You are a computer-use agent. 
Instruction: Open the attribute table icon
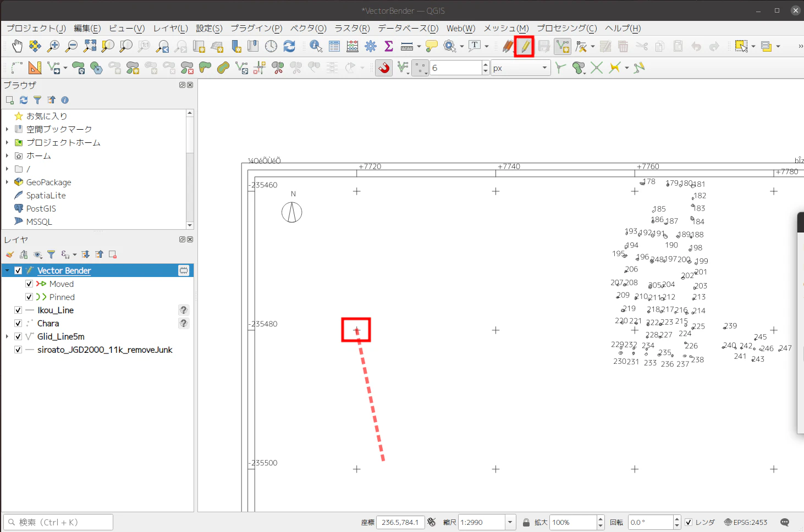pyautogui.click(x=334, y=46)
